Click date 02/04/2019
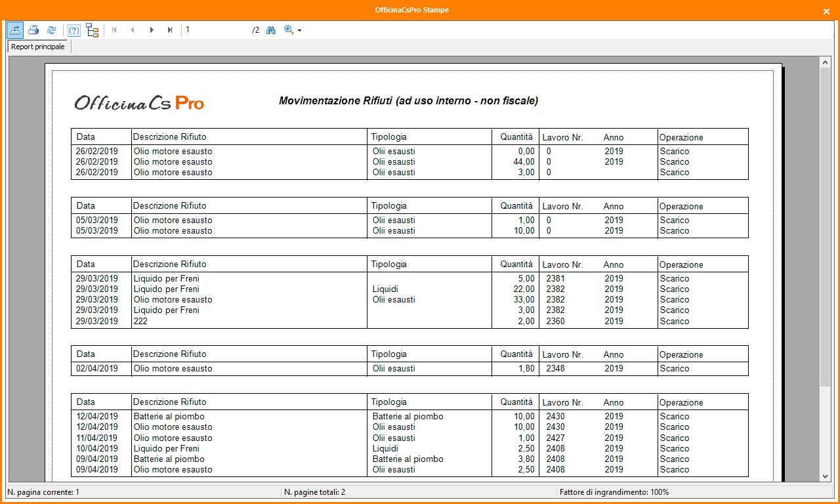Image resolution: width=840 pixels, height=504 pixels. [x=97, y=369]
